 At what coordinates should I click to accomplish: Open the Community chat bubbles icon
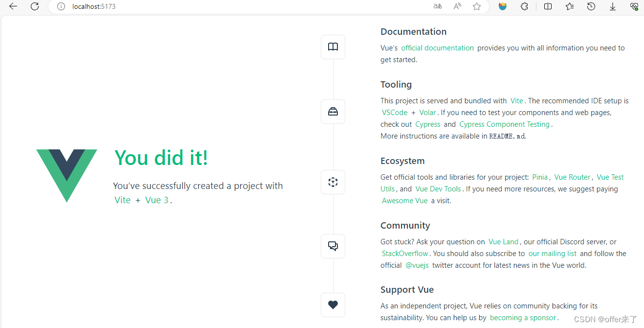[x=333, y=246]
